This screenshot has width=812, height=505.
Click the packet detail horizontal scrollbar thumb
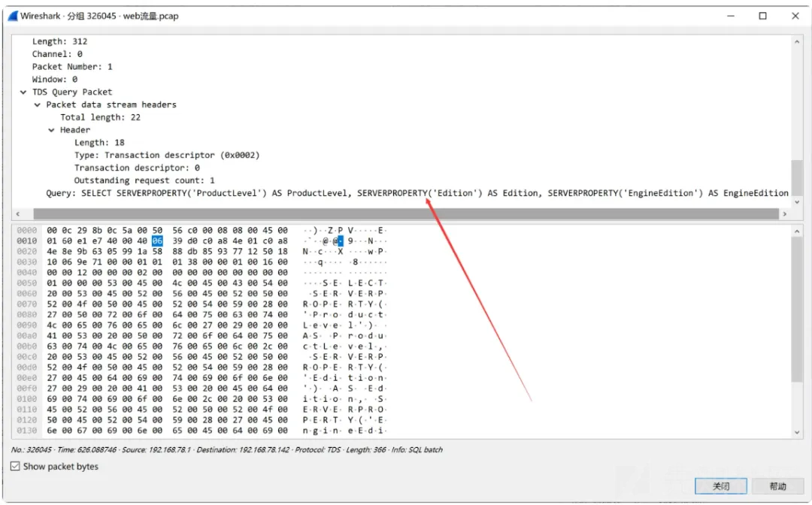tap(406, 213)
